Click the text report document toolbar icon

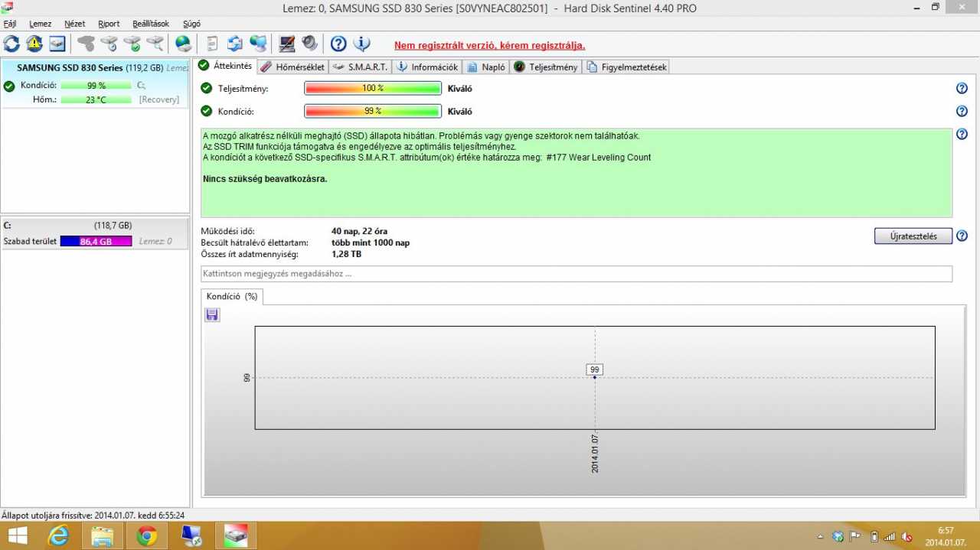point(212,44)
